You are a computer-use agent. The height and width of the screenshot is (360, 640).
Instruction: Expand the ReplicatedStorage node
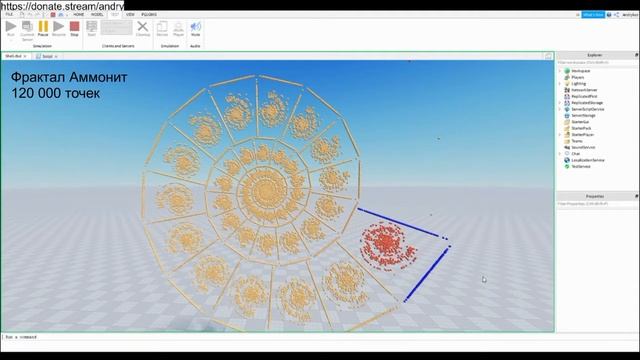(560, 103)
